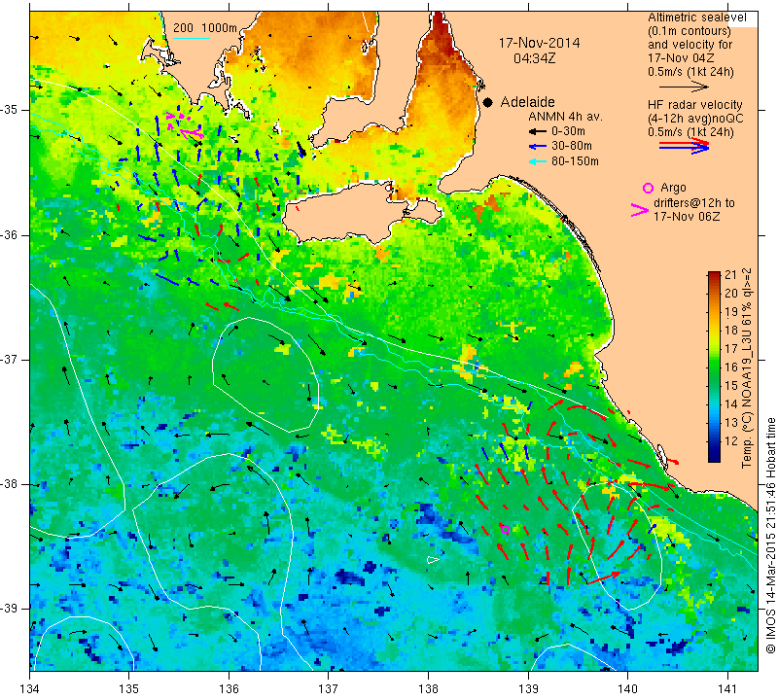
Task: Click the cyan 80-150m legend arrow
Action: 538,161
